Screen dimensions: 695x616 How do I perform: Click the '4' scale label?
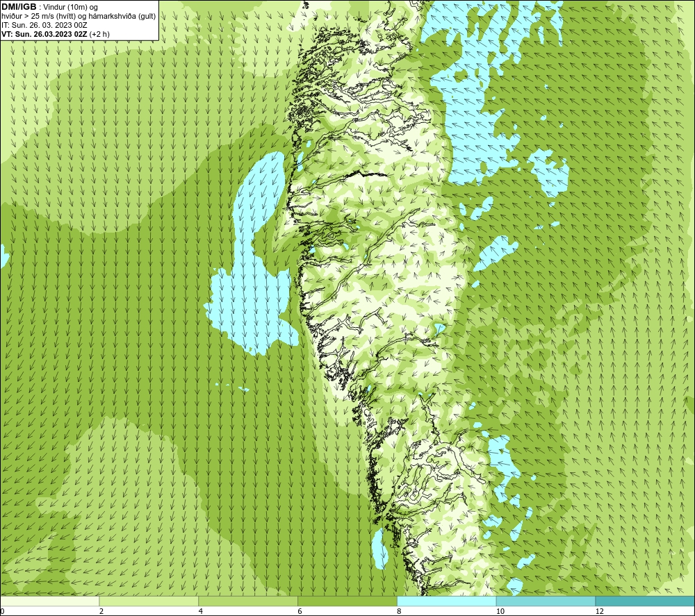201,611
